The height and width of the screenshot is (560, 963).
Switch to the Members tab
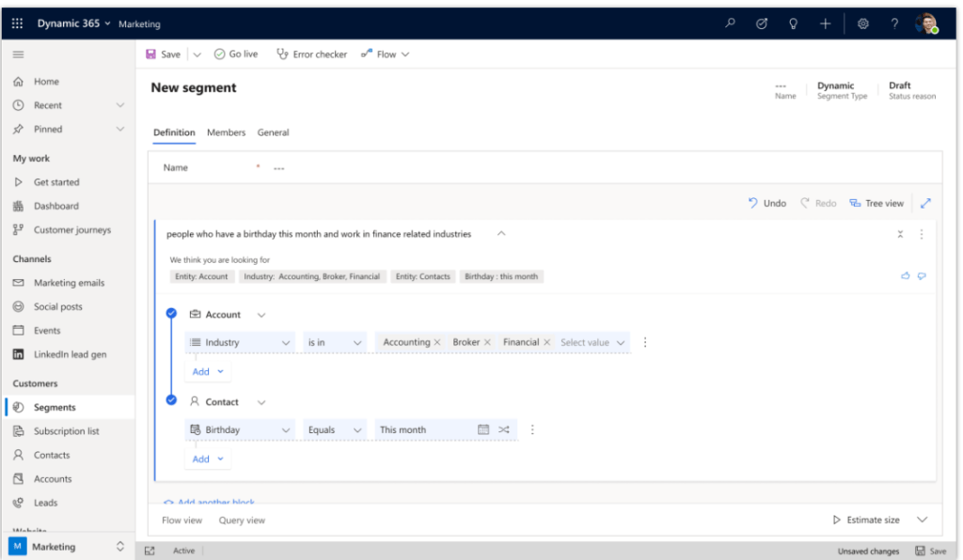[x=226, y=132]
